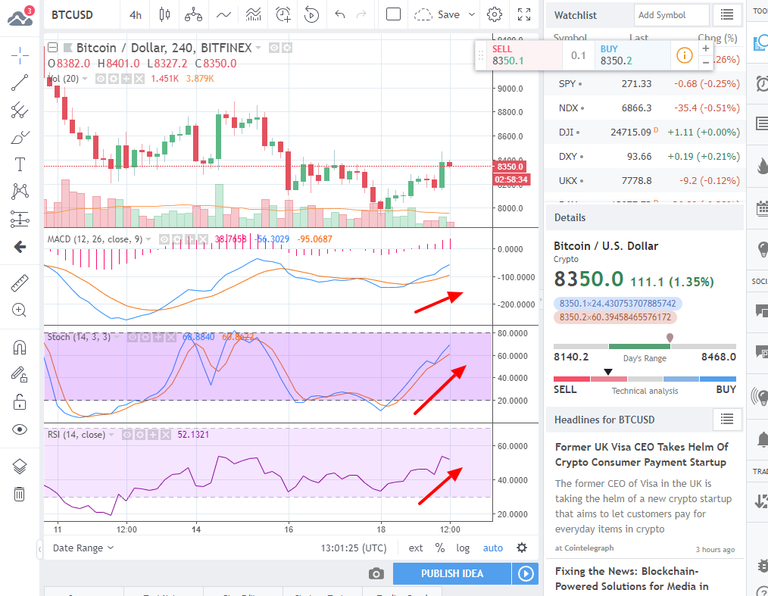The image size is (768, 596).
Task: Open the Fixing the News Blockchain headline
Action: (632, 578)
